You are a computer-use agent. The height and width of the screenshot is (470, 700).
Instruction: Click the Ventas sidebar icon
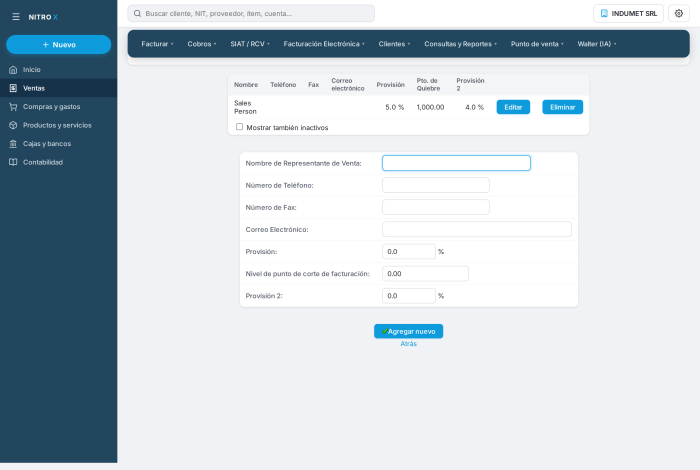(13, 88)
